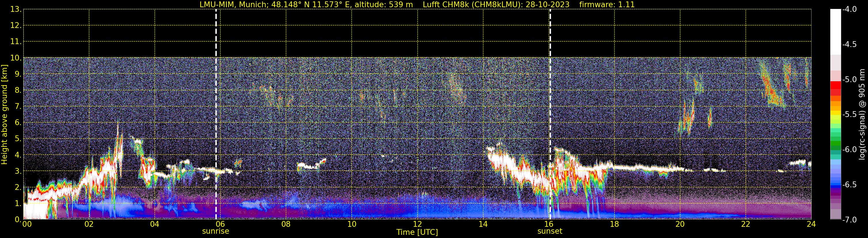Click the colorbar tick value '-7.0'
The height and width of the screenshot is (238, 868).
click(849, 220)
